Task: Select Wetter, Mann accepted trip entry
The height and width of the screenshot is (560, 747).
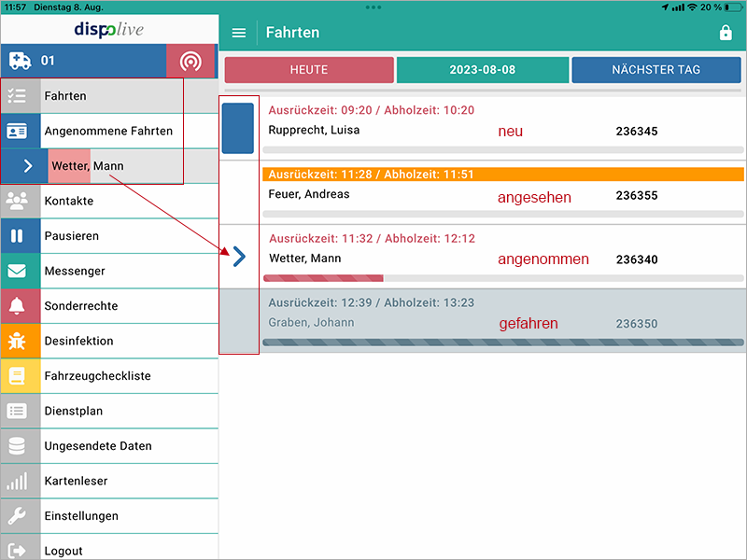Action: click(109, 166)
